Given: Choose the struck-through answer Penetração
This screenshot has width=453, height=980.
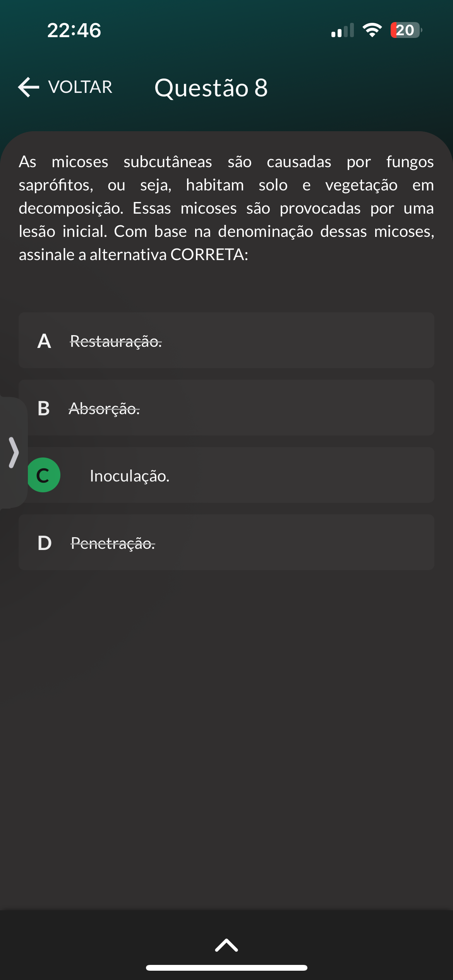Looking at the screenshot, I should pyautogui.click(x=113, y=543).
